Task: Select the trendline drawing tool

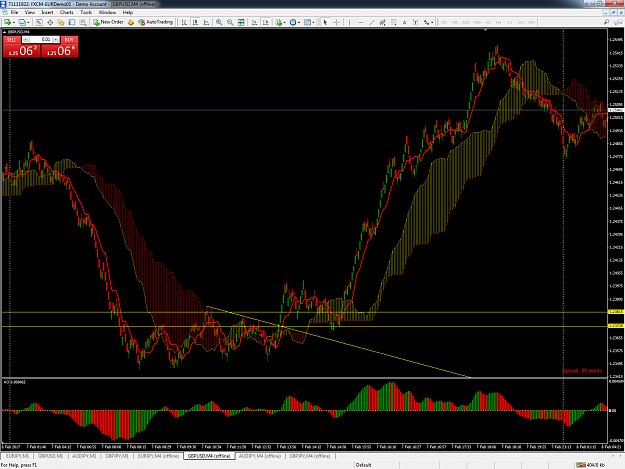Action: (371, 22)
